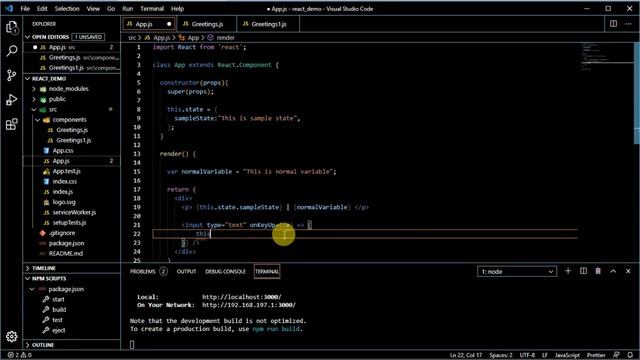
Task: Click the feedback icon in status bar
Action: pos(616,355)
